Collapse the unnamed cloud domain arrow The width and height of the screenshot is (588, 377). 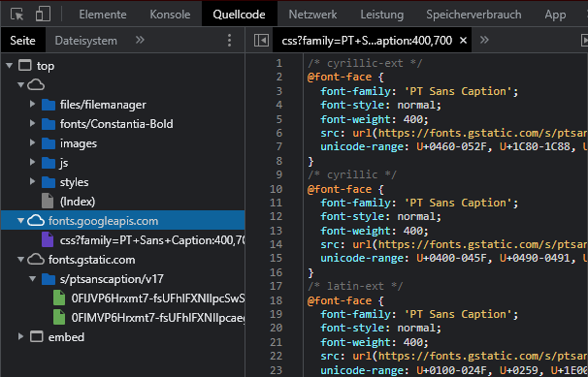pyautogui.click(x=20, y=85)
